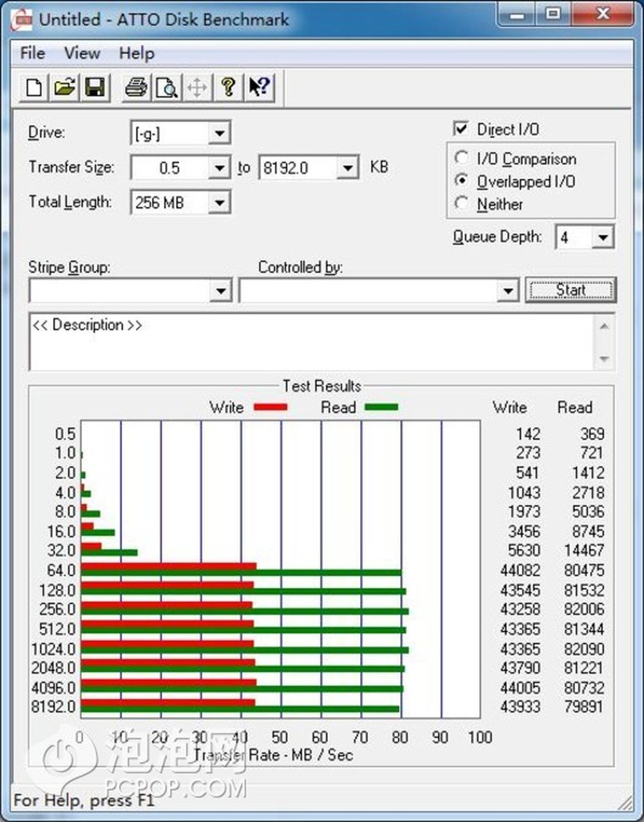Viewport: 644px width, 822px height.
Task: Click the Save floppy disk icon
Action: point(95,87)
